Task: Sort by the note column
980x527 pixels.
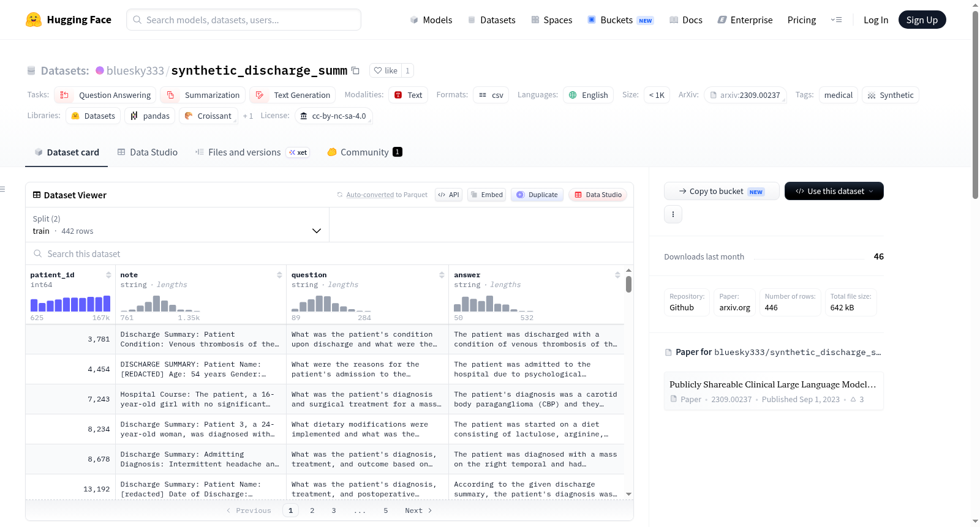Action: [279, 275]
